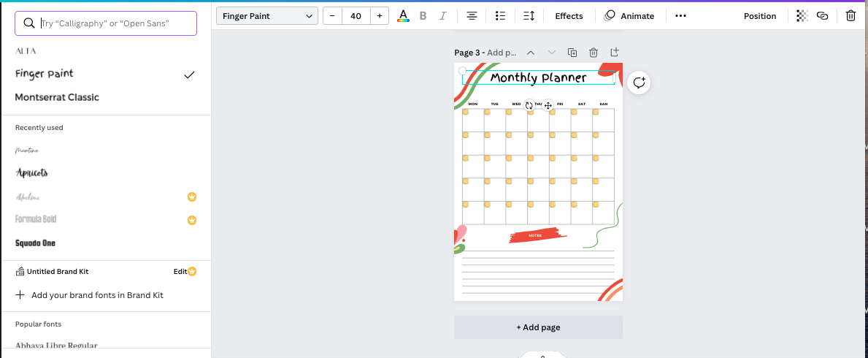Open the more options ellipsis menu
Screen dimensions: 868x358
tap(680, 16)
